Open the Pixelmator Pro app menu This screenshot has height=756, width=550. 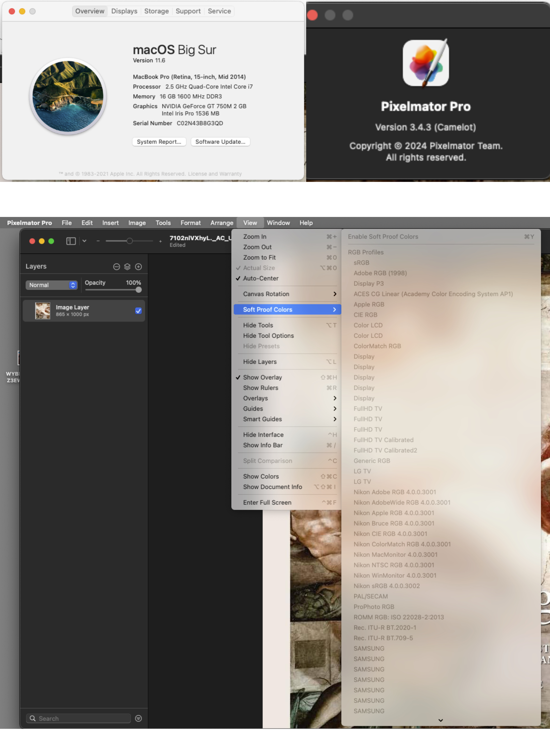(x=29, y=223)
